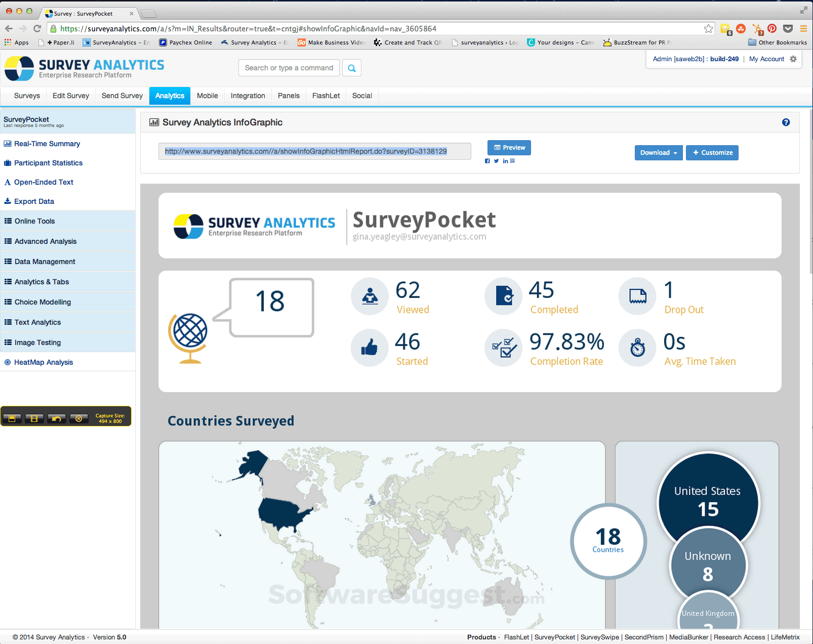Click the Customize button
The height and width of the screenshot is (644, 813).
point(712,152)
